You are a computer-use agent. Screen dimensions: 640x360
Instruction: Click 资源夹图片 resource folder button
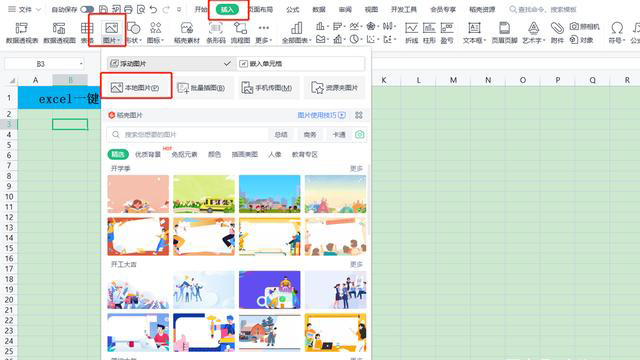coord(334,87)
